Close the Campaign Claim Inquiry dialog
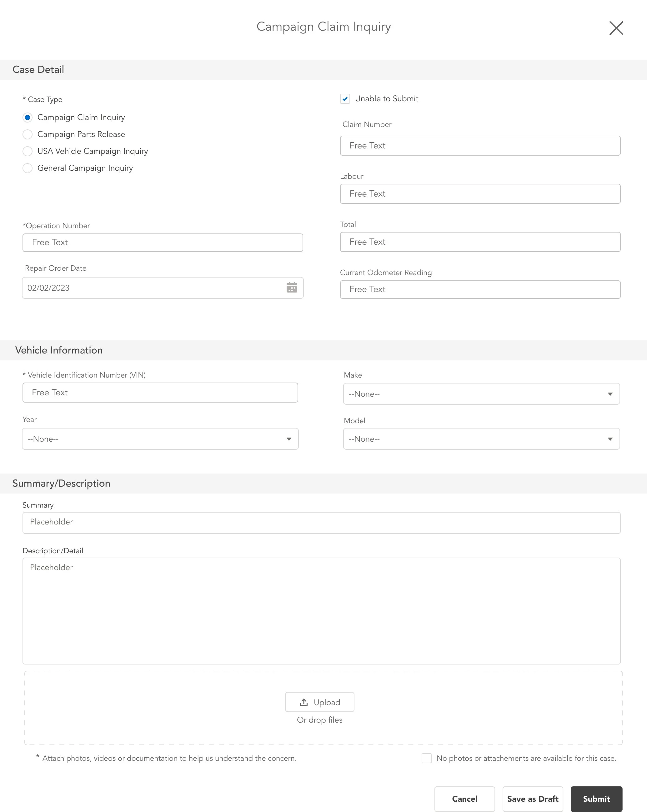The image size is (647, 812). click(616, 28)
